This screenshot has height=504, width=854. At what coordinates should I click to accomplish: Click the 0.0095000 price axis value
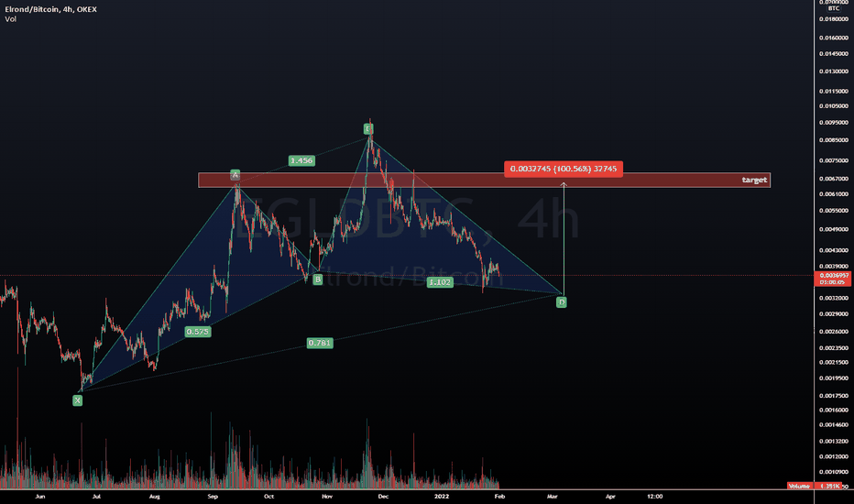tap(834, 123)
